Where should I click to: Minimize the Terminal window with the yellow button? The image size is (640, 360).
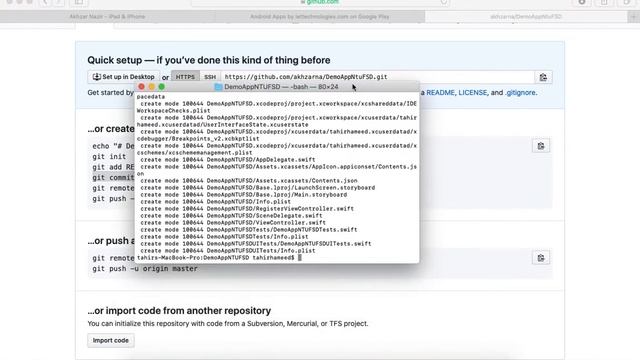(x=151, y=87)
